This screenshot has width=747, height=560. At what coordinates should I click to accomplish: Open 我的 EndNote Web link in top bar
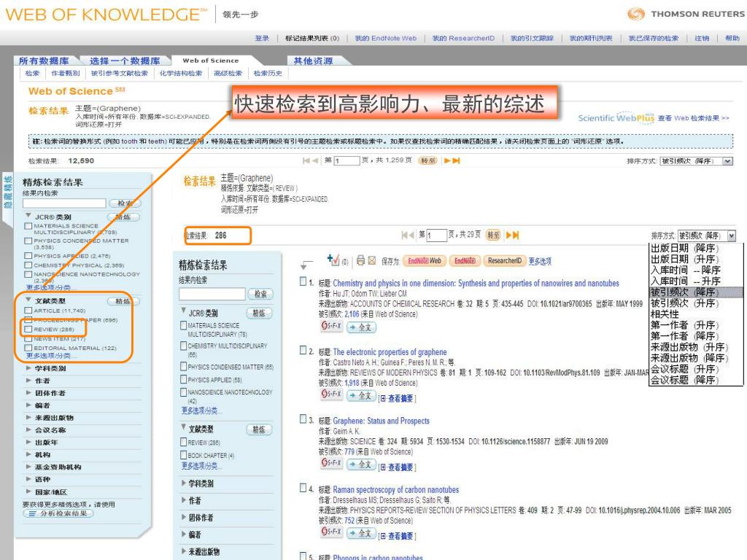[x=385, y=38]
